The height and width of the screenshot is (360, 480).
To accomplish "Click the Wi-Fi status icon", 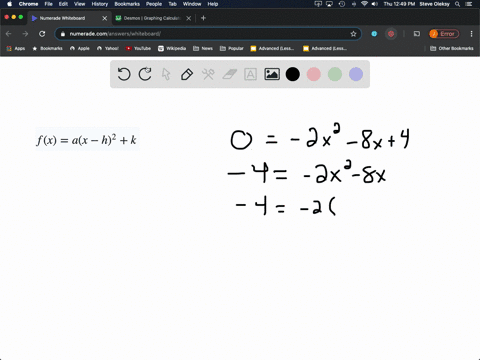I will (364, 4).
